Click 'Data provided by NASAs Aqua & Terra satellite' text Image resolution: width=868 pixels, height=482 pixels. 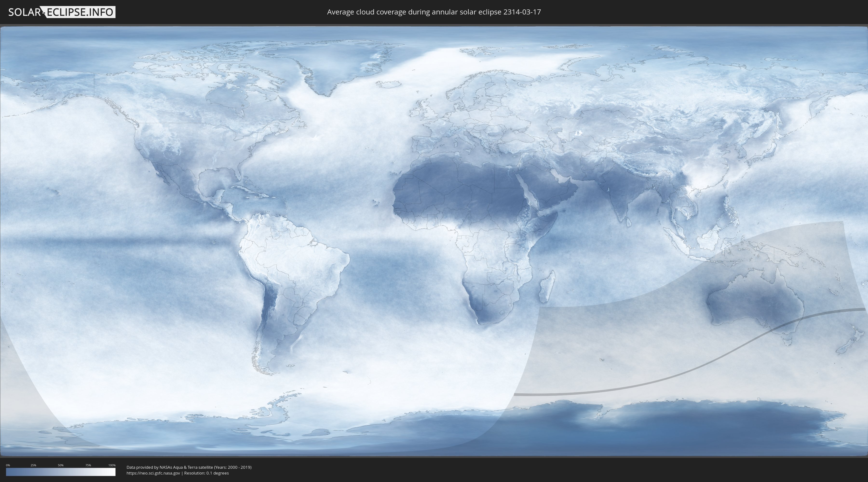170,467
